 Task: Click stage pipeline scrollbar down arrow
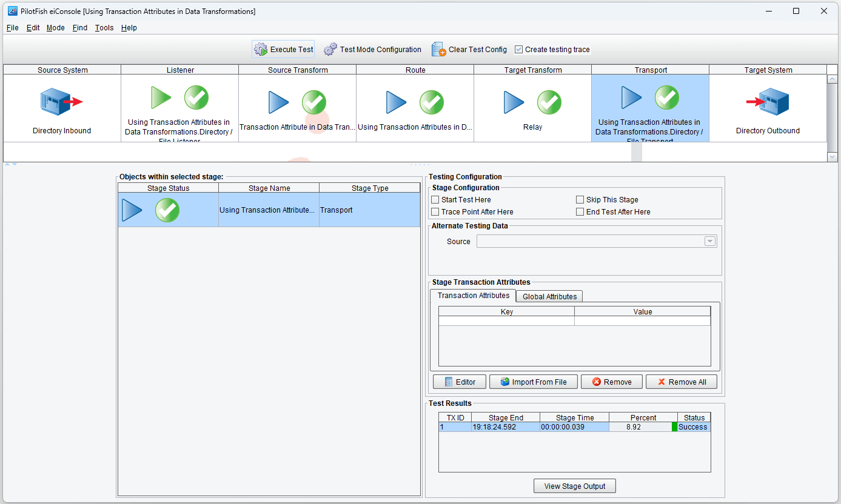tap(832, 157)
